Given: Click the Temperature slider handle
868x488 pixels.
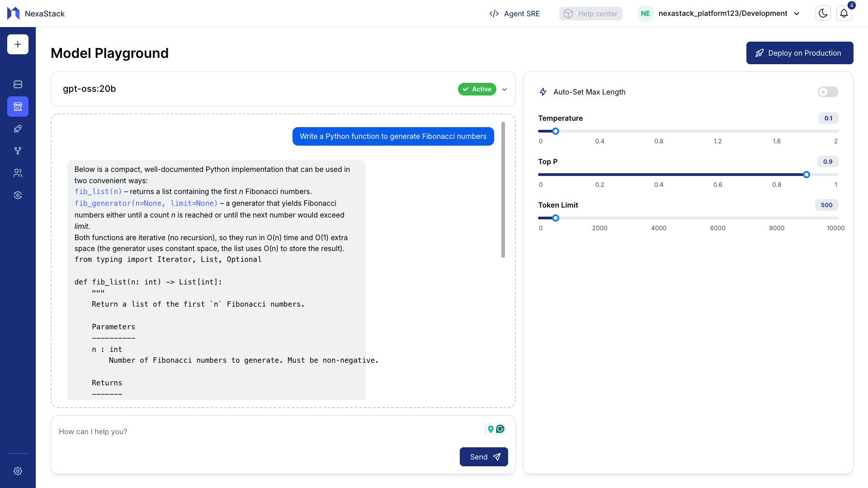Looking at the screenshot, I should [556, 131].
